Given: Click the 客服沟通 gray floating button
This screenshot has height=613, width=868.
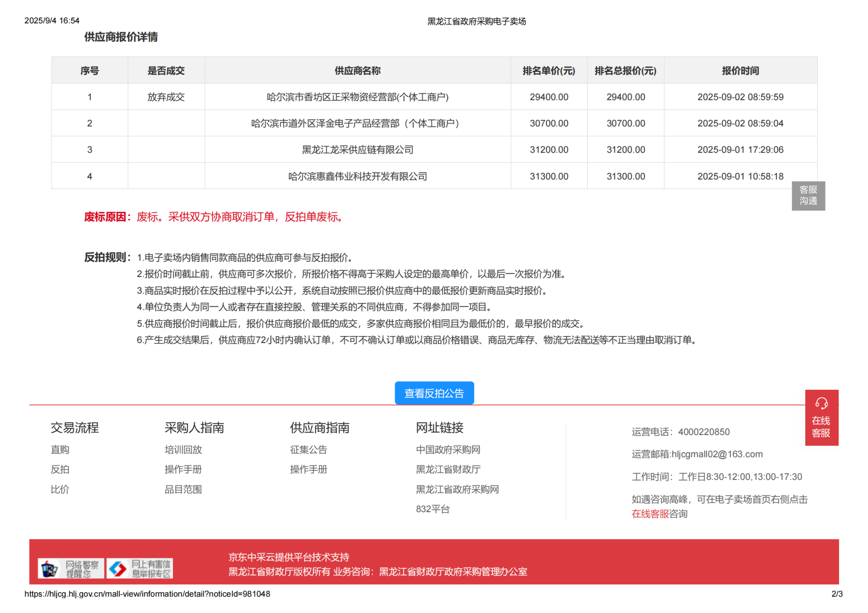Looking at the screenshot, I should click(x=808, y=196).
